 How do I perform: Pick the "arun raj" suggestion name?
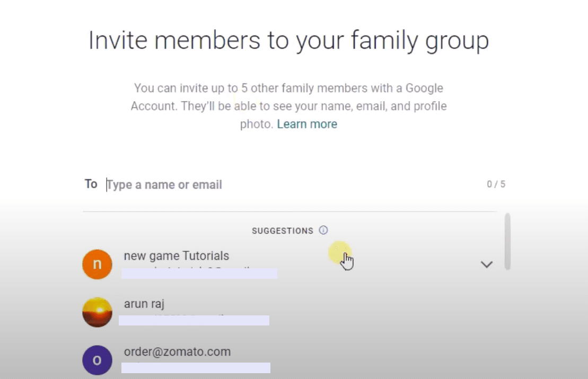(x=144, y=304)
